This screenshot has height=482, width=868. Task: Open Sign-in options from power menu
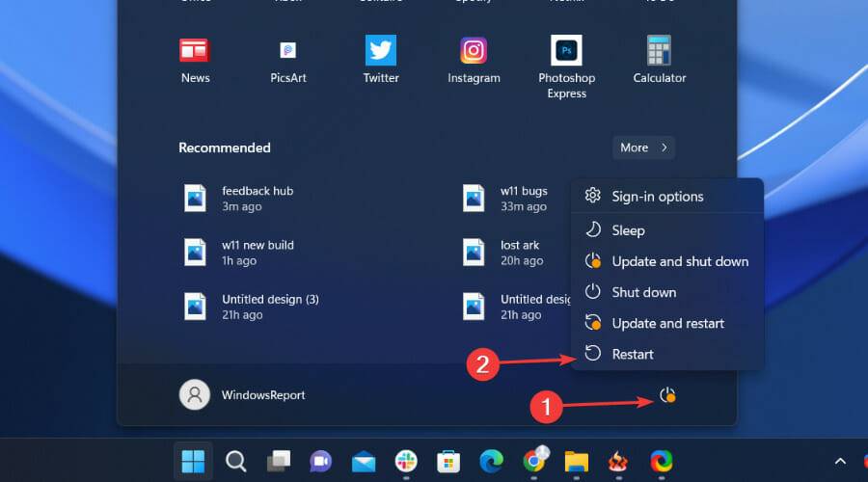coord(667,197)
